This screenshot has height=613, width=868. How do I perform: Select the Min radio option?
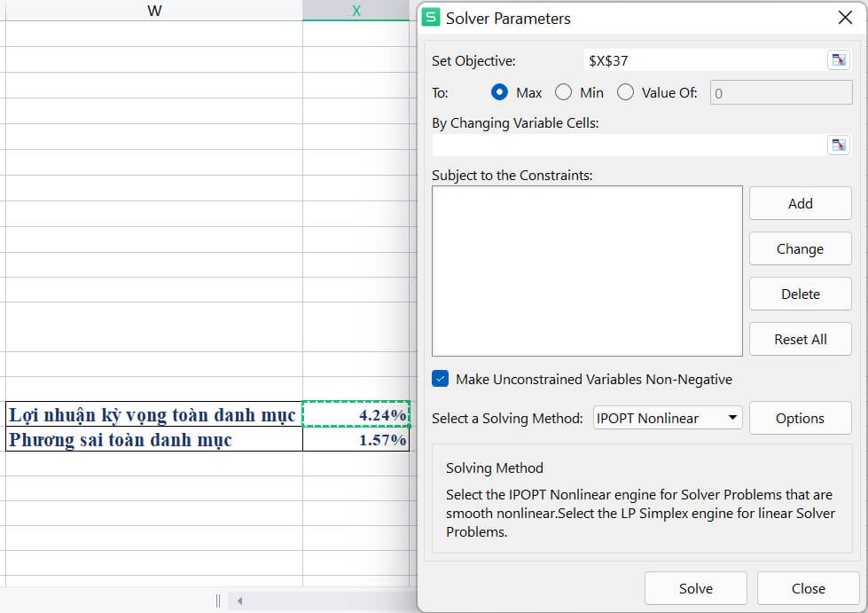click(564, 92)
